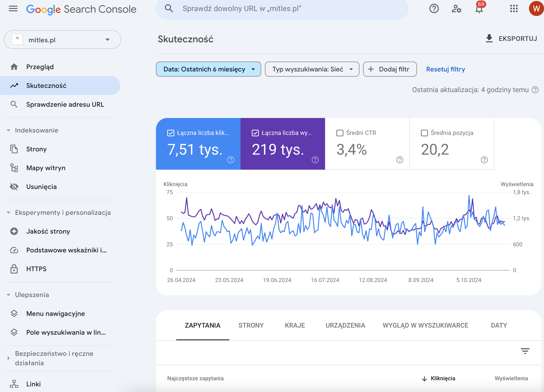Viewport: 544px width, 392px height.
Task: Switch to WYGLĄD W WYSZUKIWARCE tab
Action: tap(425, 325)
